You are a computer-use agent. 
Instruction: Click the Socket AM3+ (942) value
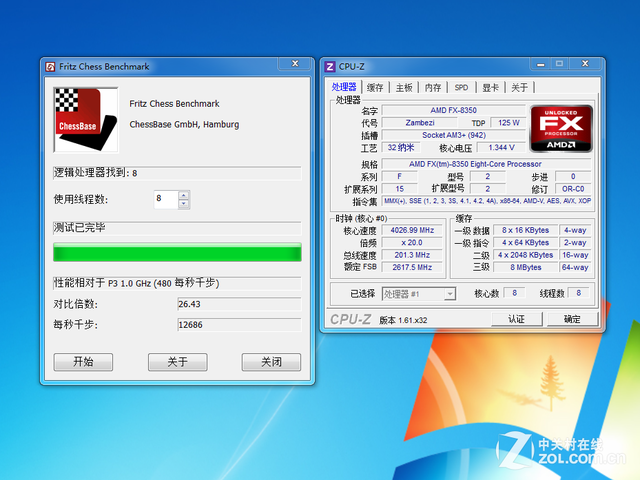pyautogui.click(x=453, y=135)
